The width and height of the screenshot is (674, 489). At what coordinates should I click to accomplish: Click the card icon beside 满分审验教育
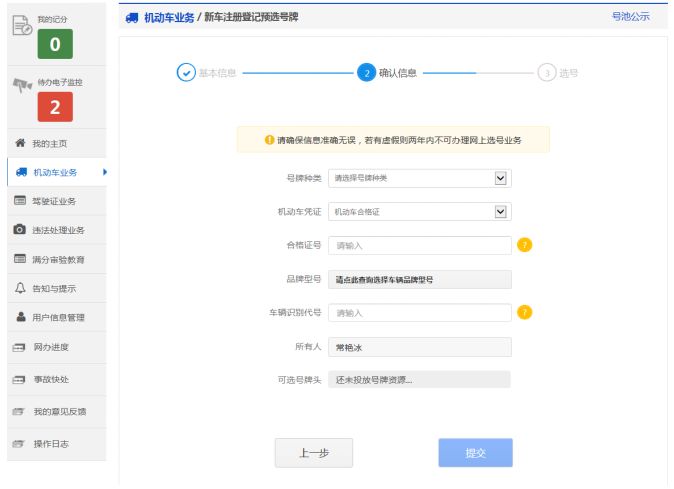tap(20, 258)
